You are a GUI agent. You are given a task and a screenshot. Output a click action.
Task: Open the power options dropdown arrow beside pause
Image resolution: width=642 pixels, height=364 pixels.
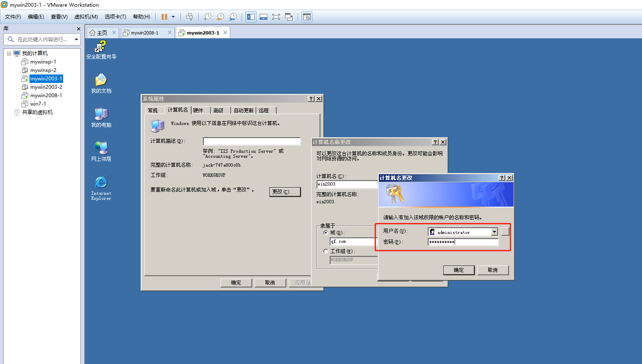pos(173,17)
